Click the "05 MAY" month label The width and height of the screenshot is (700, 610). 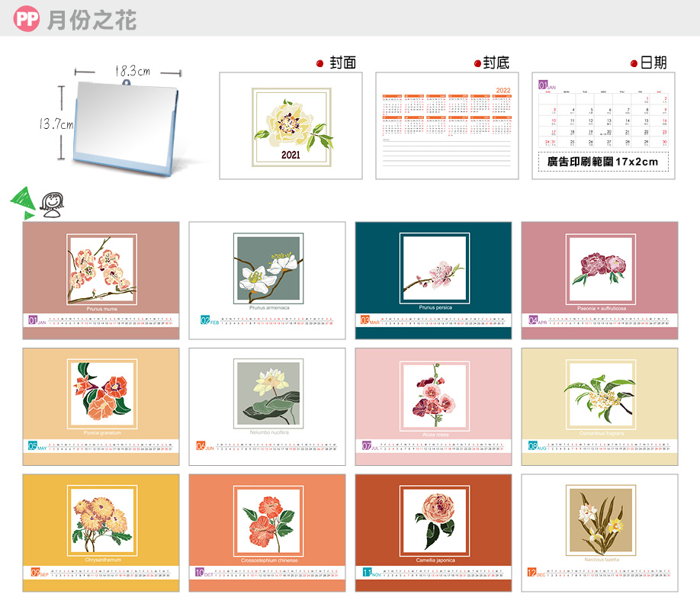(37, 446)
